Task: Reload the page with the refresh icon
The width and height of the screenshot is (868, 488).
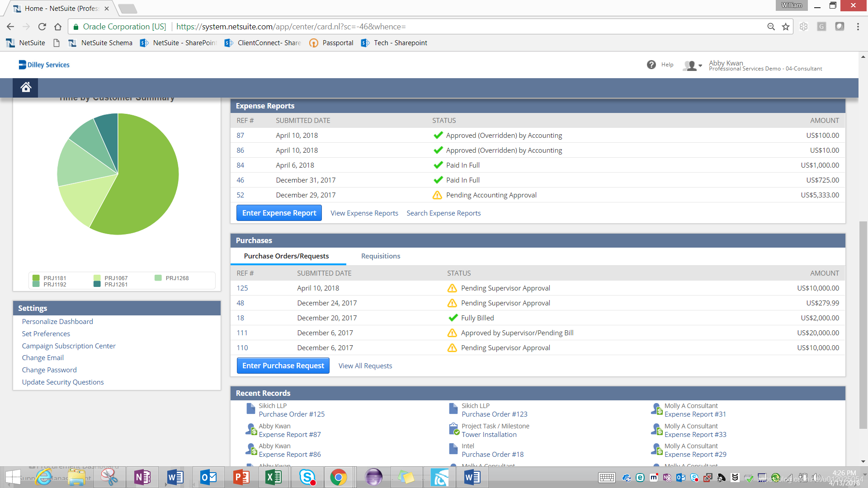Action: click(x=42, y=27)
